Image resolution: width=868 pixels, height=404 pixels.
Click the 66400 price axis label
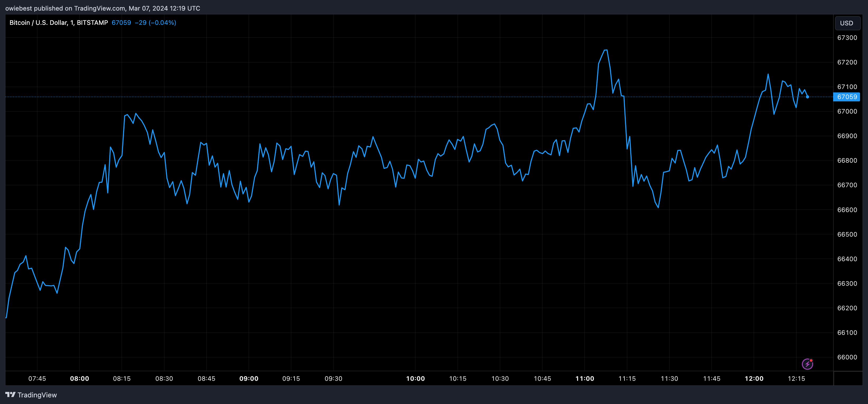point(847,259)
